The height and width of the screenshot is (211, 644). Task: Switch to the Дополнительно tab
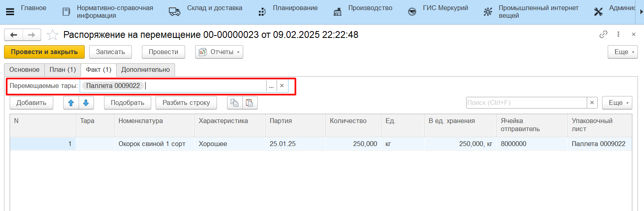145,70
